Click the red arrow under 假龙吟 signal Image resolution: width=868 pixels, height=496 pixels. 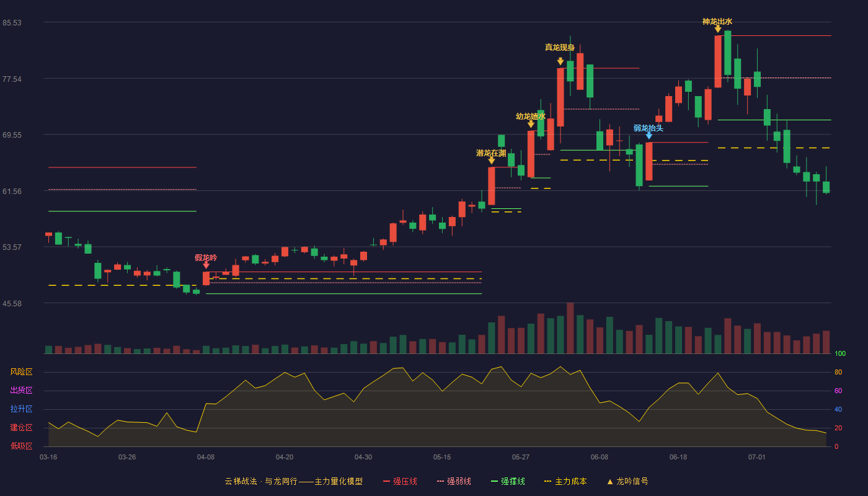(206, 265)
